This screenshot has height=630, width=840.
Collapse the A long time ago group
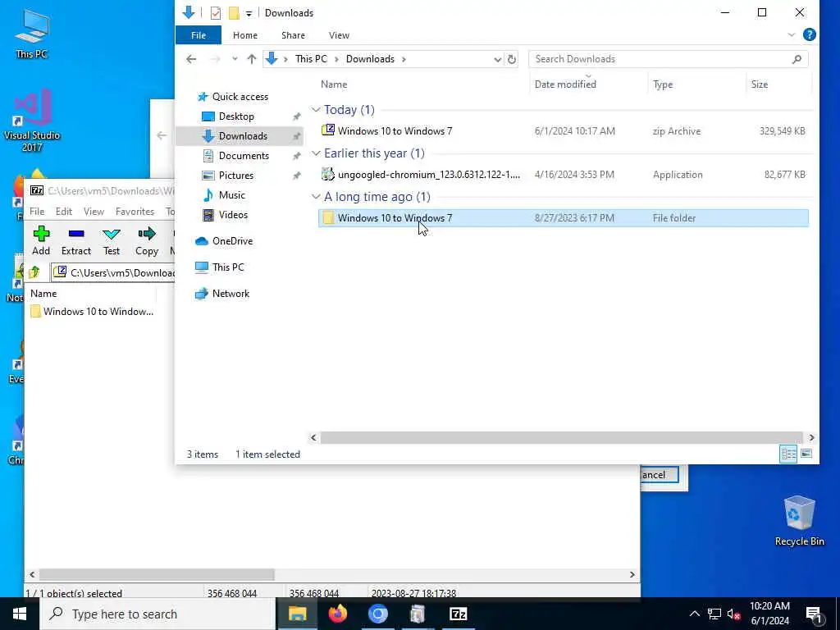point(316,197)
